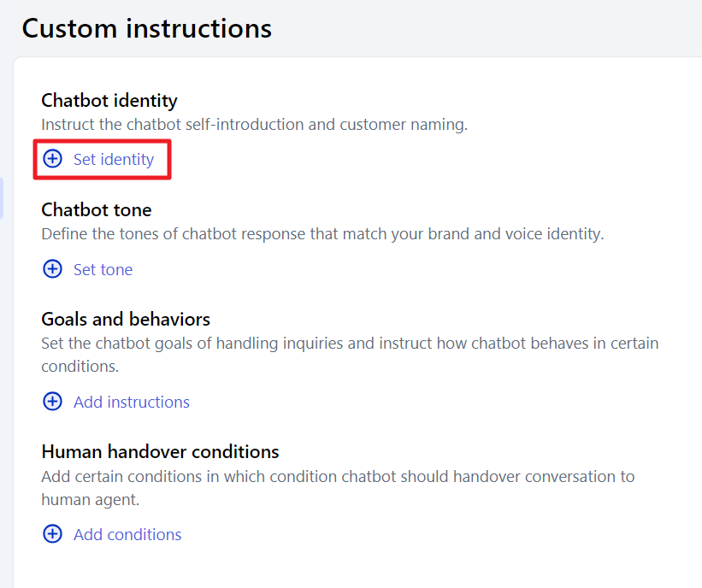The height and width of the screenshot is (588, 702).
Task: Click the Goals and behaviors heading
Action: 126,320
